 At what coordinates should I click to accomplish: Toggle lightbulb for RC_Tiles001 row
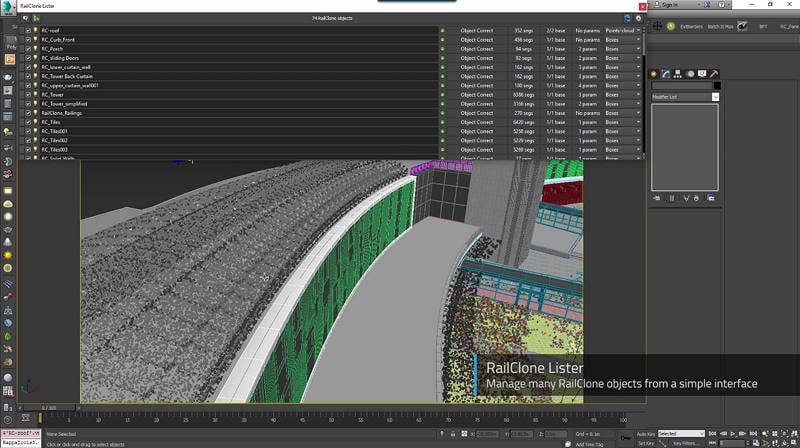[x=35, y=131]
